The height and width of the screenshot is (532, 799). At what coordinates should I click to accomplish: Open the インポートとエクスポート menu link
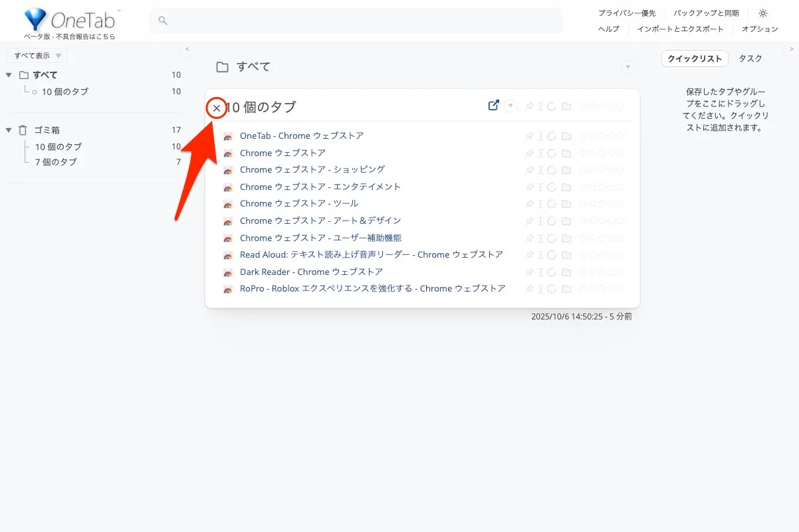coord(680,29)
